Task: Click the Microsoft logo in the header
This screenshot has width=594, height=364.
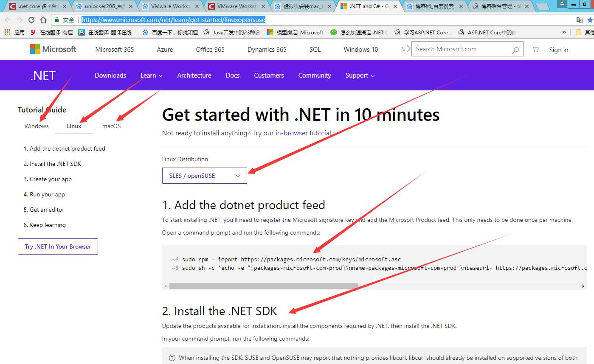Action: pos(53,49)
